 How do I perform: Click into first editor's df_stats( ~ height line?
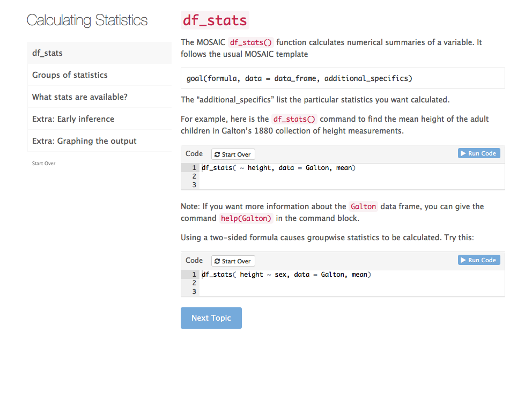tap(279, 168)
